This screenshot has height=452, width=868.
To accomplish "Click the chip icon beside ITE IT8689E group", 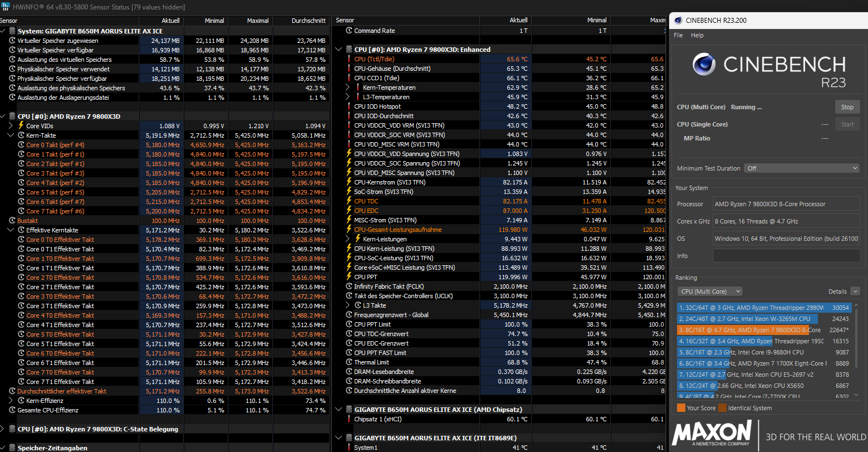I will 349,438.
